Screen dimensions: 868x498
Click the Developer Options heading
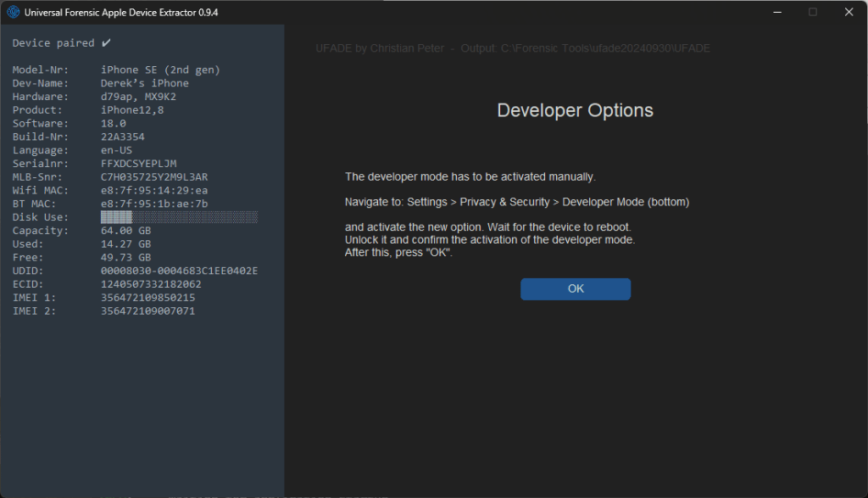tap(575, 111)
